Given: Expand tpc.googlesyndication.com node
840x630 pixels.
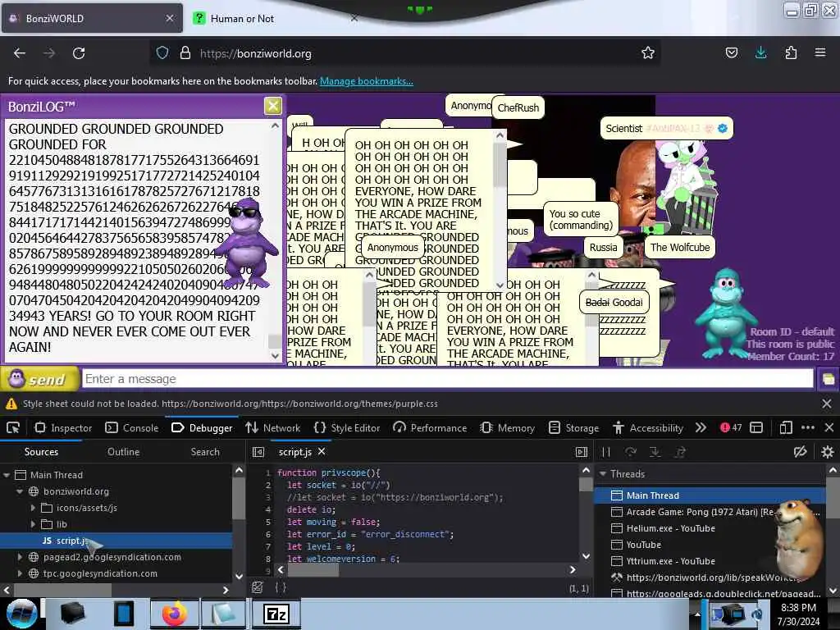Looking at the screenshot, I should pyautogui.click(x=20, y=573).
